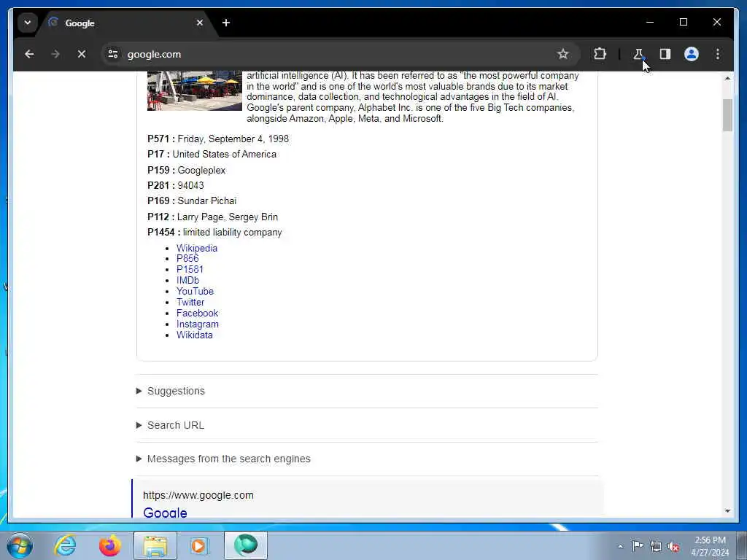747x560 pixels.
Task: Open the Windows Start button
Action: [x=20, y=545]
